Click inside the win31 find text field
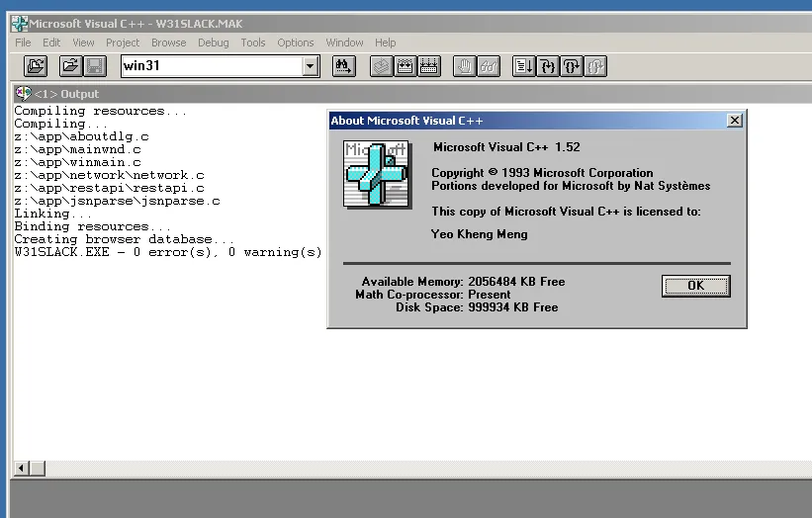Screen dimensions: 812x518 (x=212, y=66)
